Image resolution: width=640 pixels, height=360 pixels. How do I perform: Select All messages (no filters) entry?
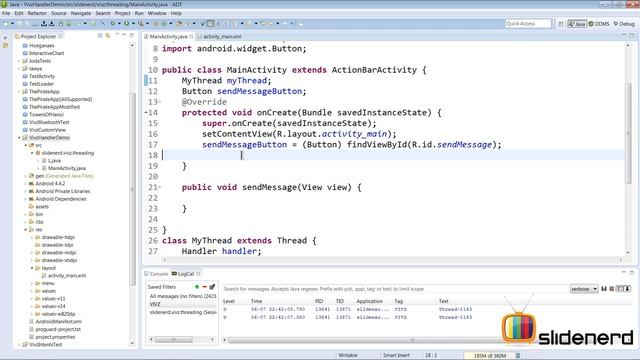click(182, 296)
